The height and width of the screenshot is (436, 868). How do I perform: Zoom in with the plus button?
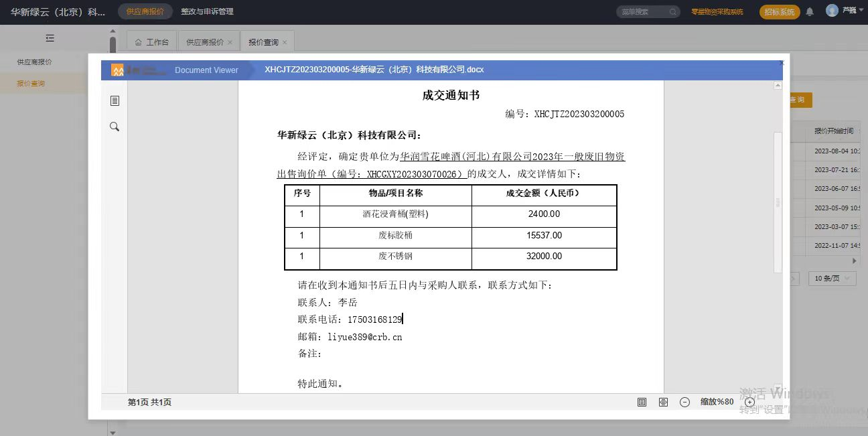point(749,402)
